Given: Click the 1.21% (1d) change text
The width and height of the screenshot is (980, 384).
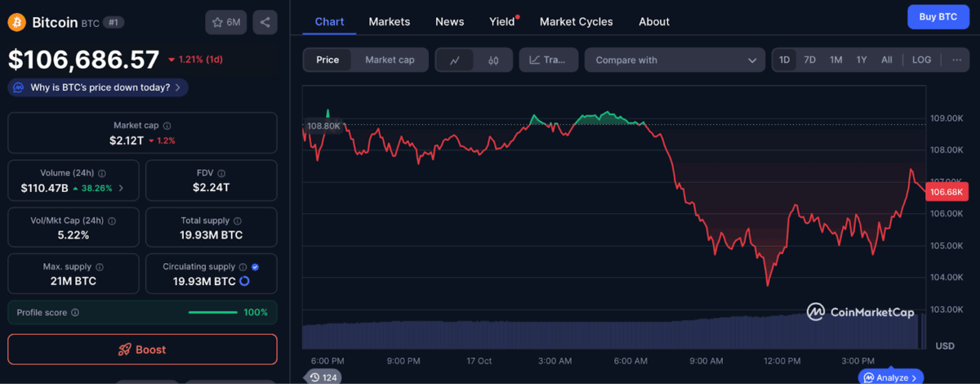Looking at the screenshot, I should click(x=200, y=60).
